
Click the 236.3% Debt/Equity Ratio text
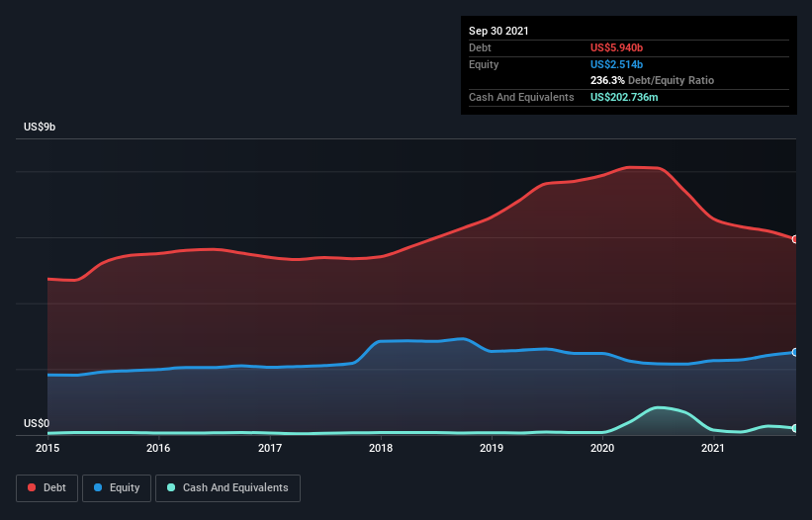652,80
